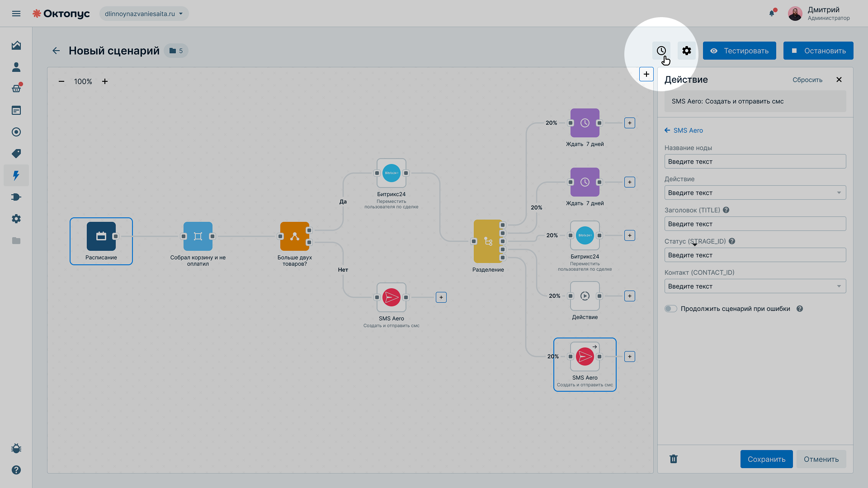Open the history clock icon in the top toolbar
This screenshot has height=488, width=868.
tap(661, 51)
